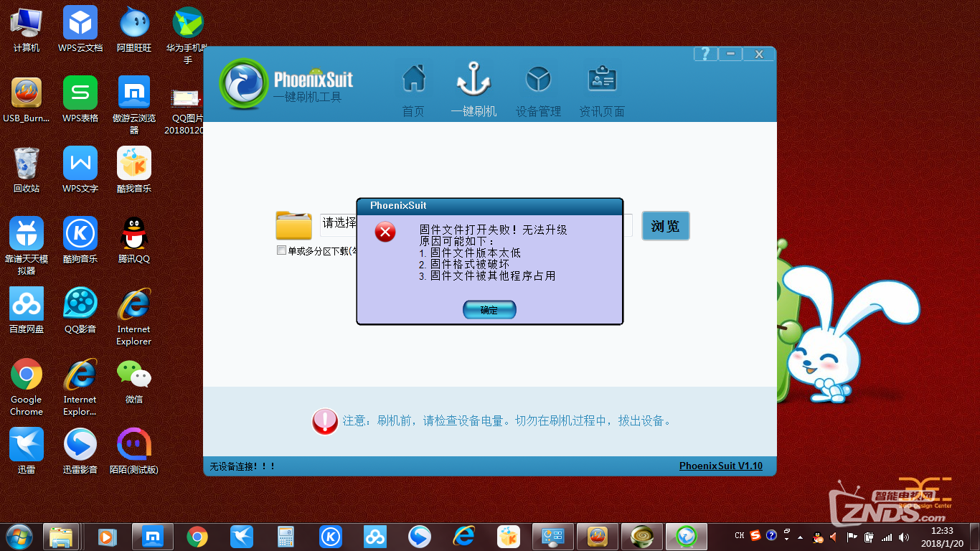Click the network signal tray icon
This screenshot has height=551, width=980.
click(887, 537)
